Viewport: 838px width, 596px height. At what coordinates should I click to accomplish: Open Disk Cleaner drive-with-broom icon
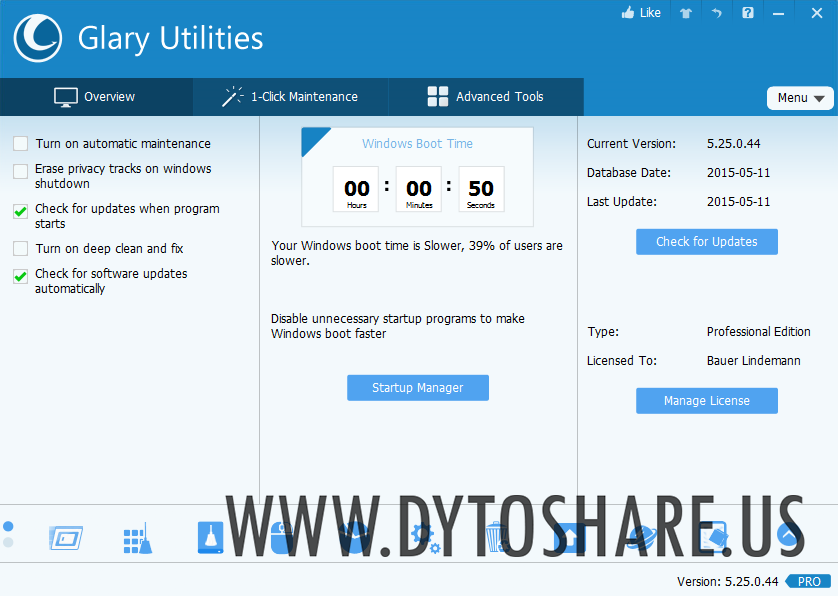211,538
